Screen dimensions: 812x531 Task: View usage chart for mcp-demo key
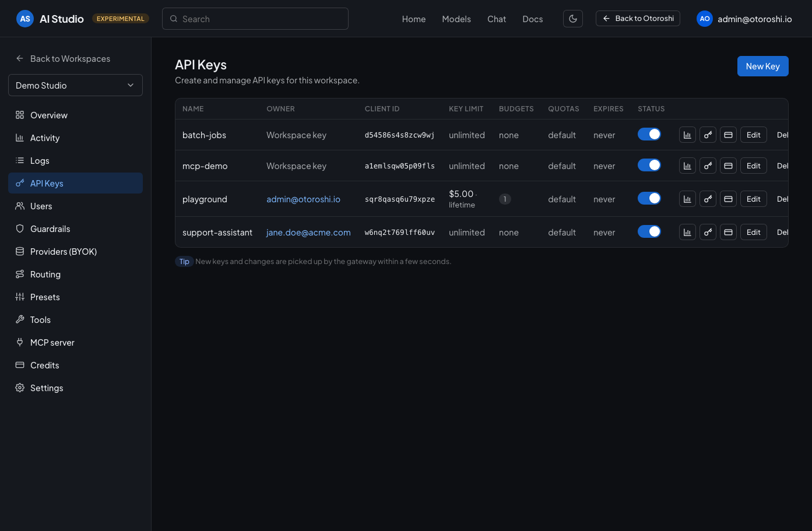(x=687, y=166)
